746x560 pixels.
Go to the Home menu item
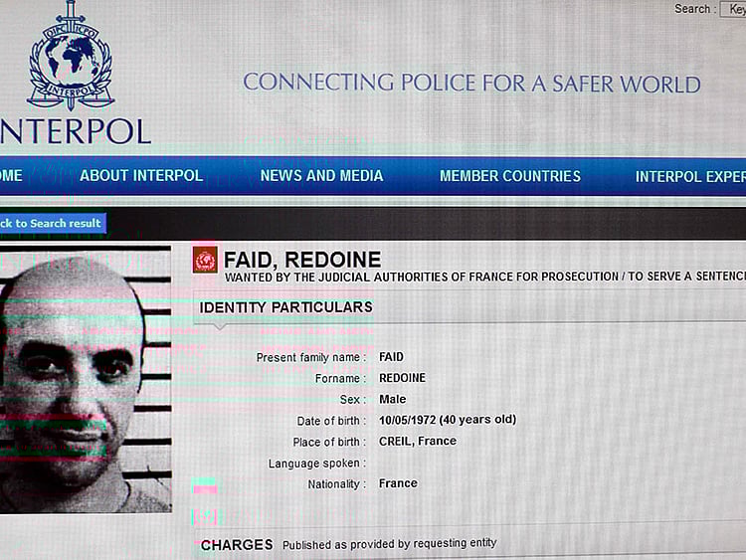11,176
